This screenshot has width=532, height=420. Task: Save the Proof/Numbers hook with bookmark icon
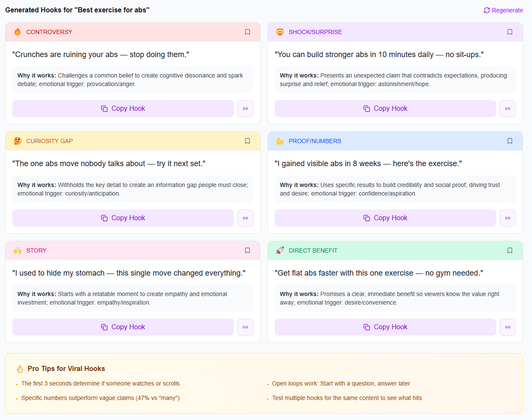(x=510, y=141)
